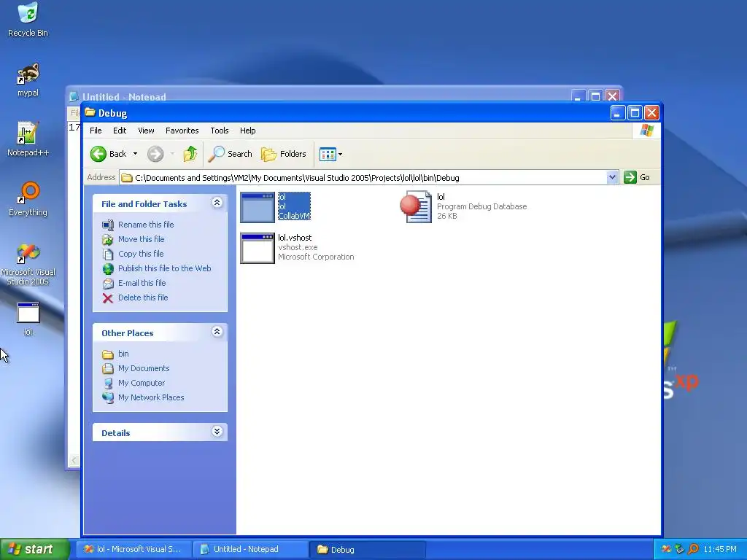Click Rename this file
Viewport: 747px width, 560px height.
pyautogui.click(x=146, y=225)
